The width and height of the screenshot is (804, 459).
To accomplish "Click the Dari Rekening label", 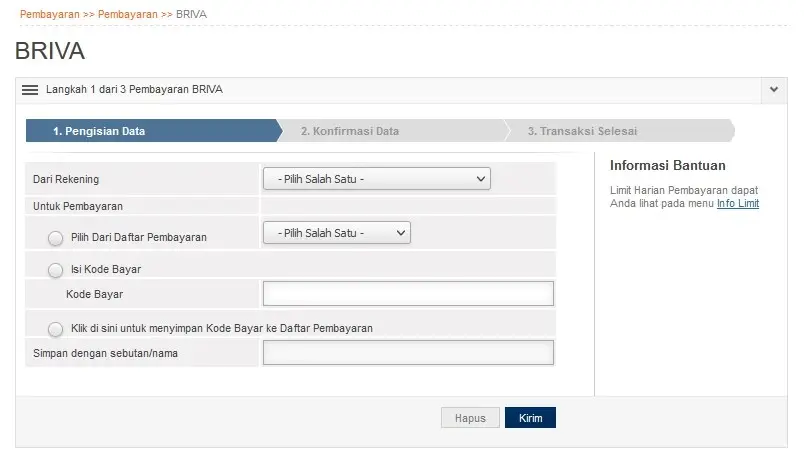I will tap(66, 179).
